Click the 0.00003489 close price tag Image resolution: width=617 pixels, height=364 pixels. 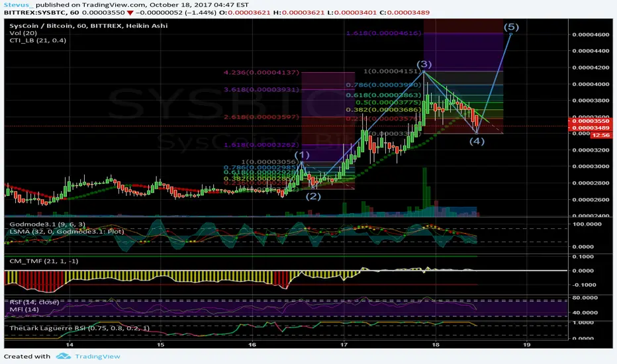[590, 128]
